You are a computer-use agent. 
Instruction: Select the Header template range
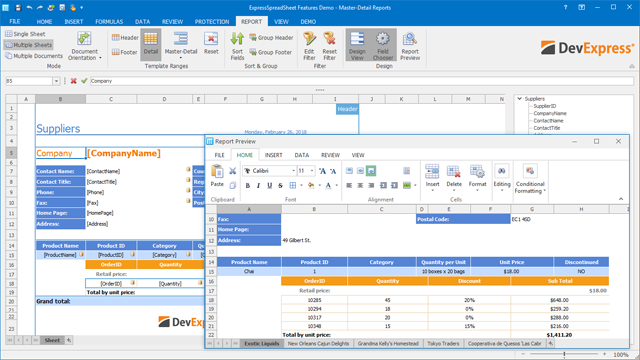[x=125, y=38]
